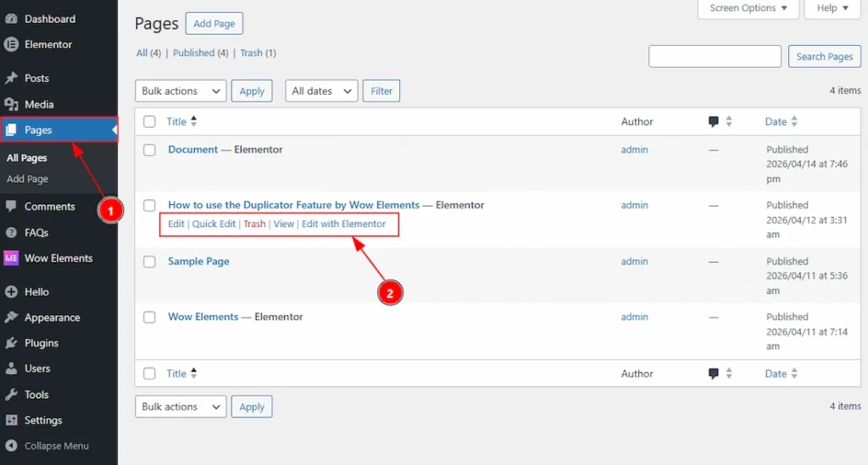Screen dimensions: 868x465
Task: Sort by Title using footer sort arrows
Action: coord(194,374)
